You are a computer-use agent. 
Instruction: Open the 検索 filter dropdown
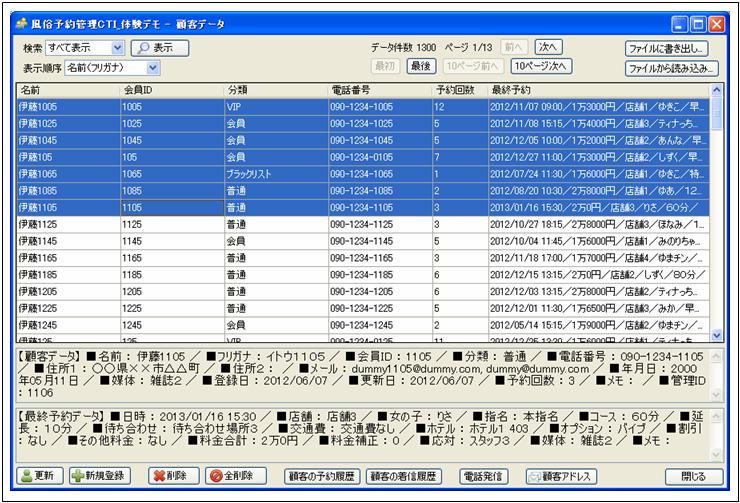118,47
